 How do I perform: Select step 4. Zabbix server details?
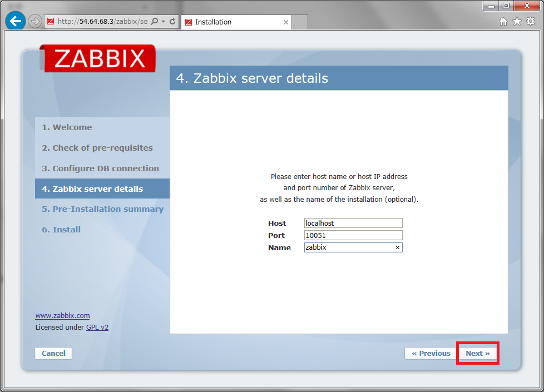(x=102, y=188)
